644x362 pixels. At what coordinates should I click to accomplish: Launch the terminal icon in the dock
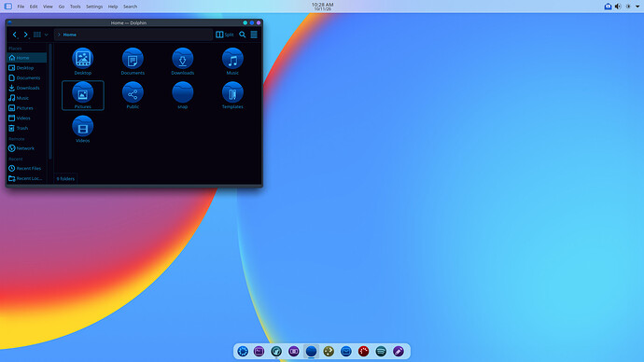pyautogui.click(x=259, y=352)
